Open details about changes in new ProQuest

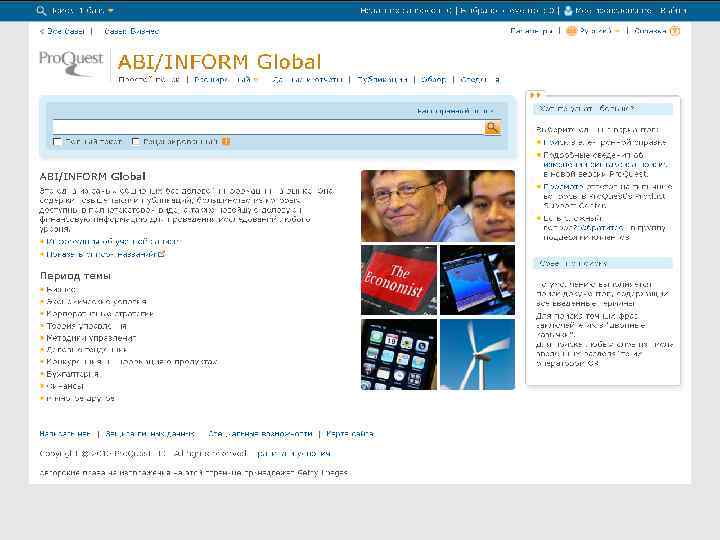click(x=606, y=164)
